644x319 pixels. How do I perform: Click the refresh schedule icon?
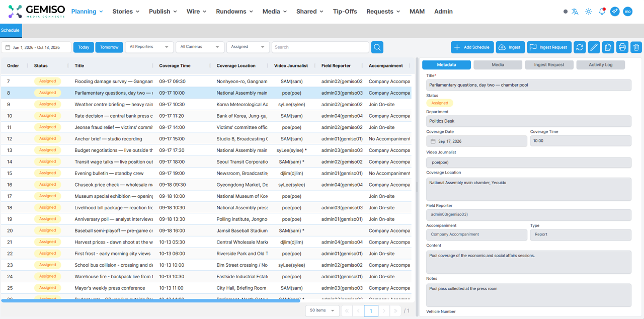(580, 47)
